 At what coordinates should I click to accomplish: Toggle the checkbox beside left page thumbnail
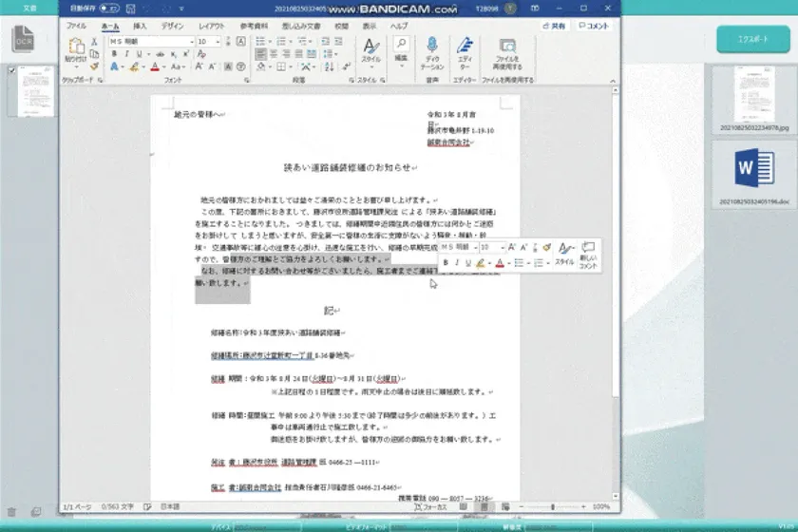pos(10,70)
